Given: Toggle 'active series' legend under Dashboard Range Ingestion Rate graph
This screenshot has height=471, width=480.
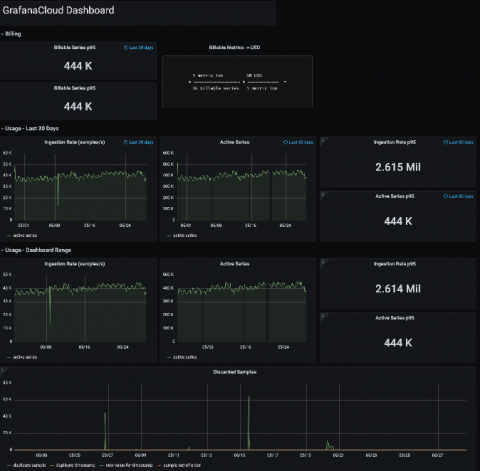Looking at the screenshot, I should point(25,357).
